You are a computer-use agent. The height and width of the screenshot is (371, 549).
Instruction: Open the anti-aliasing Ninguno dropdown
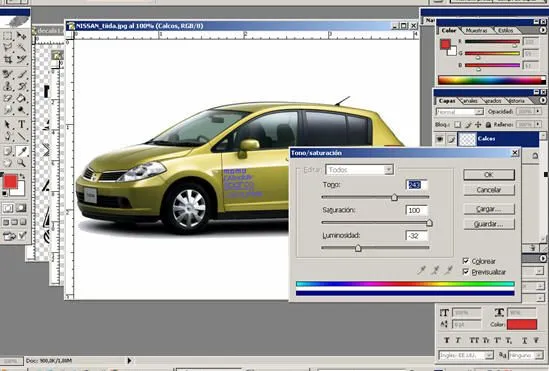click(x=526, y=355)
